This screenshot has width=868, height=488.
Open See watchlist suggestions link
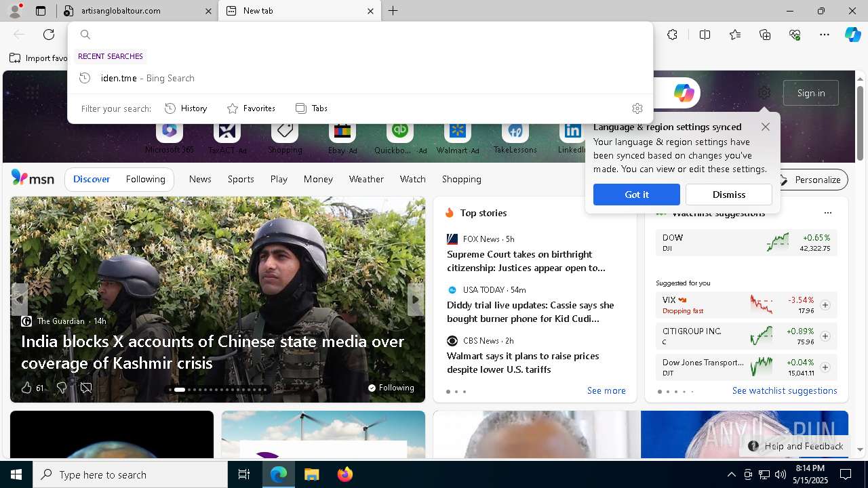coord(785,390)
